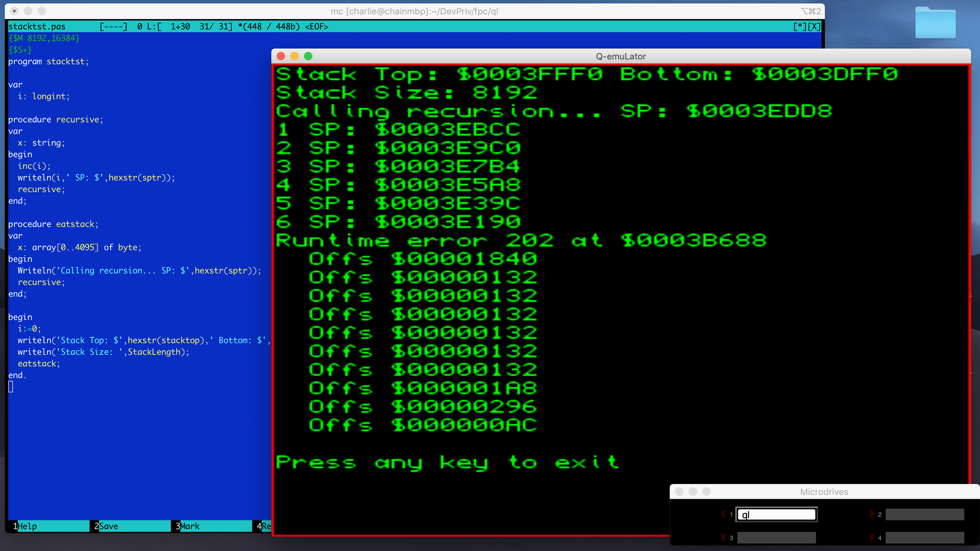
Task: Click the '<EOF>' indicator in mc header
Action: pyautogui.click(x=316, y=27)
